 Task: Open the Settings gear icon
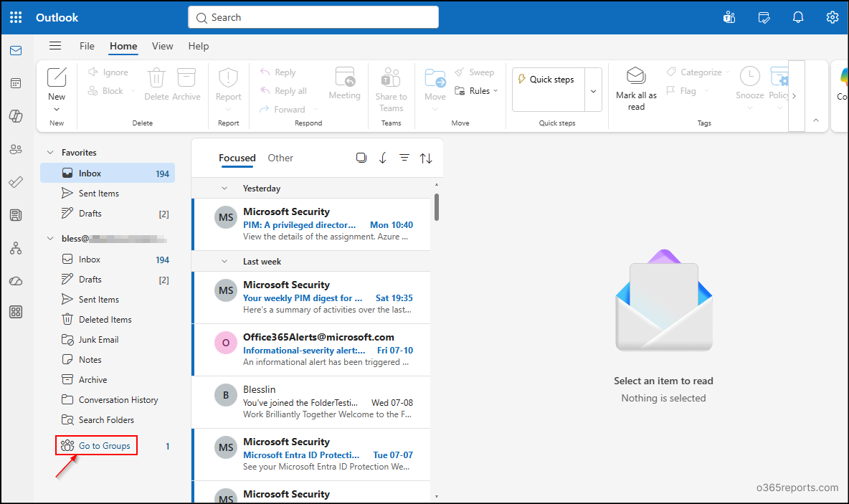tap(833, 17)
